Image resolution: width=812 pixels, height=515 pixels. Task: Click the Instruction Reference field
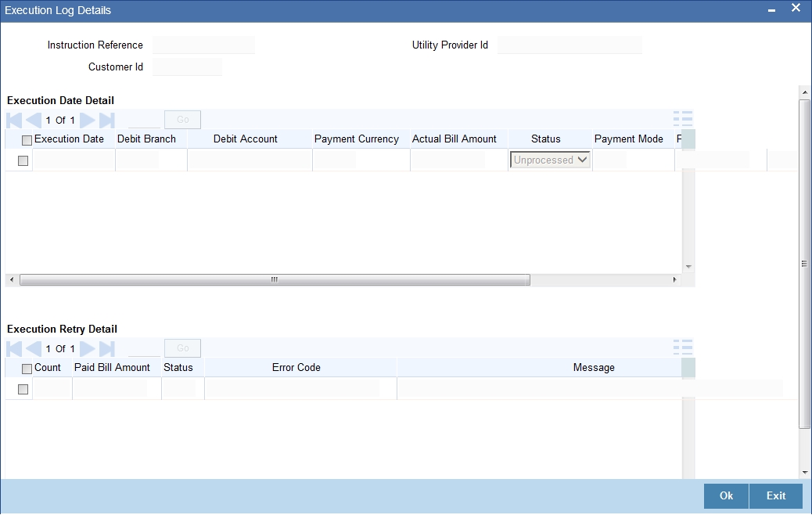[203, 45]
